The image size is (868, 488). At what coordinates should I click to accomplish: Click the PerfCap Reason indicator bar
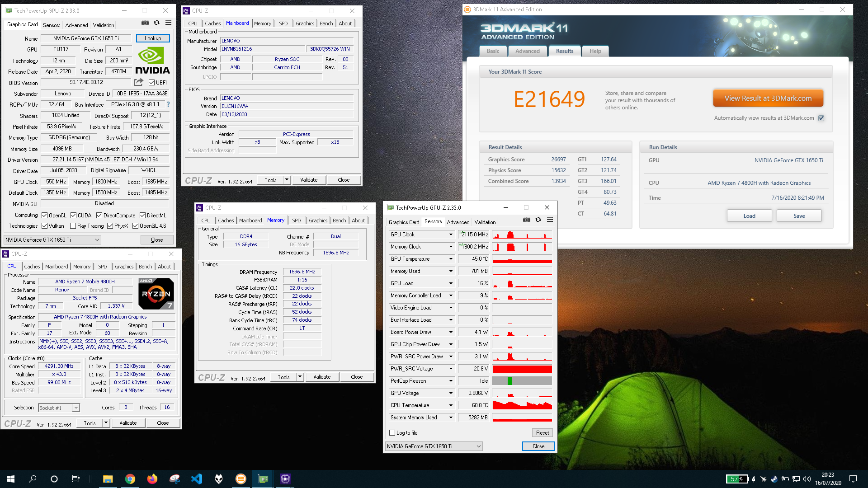522,381
